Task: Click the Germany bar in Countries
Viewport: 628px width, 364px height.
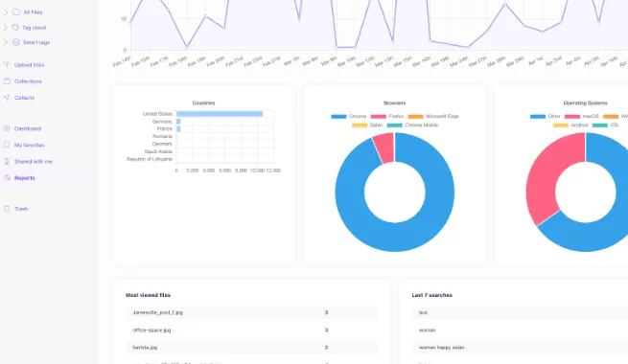Action: (x=178, y=122)
